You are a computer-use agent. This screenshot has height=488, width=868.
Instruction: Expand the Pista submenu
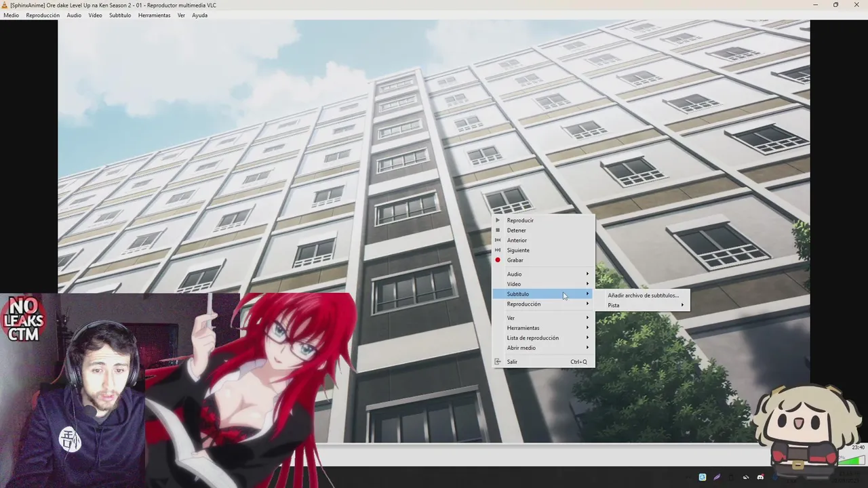pyautogui.click(x=643, y=305)
